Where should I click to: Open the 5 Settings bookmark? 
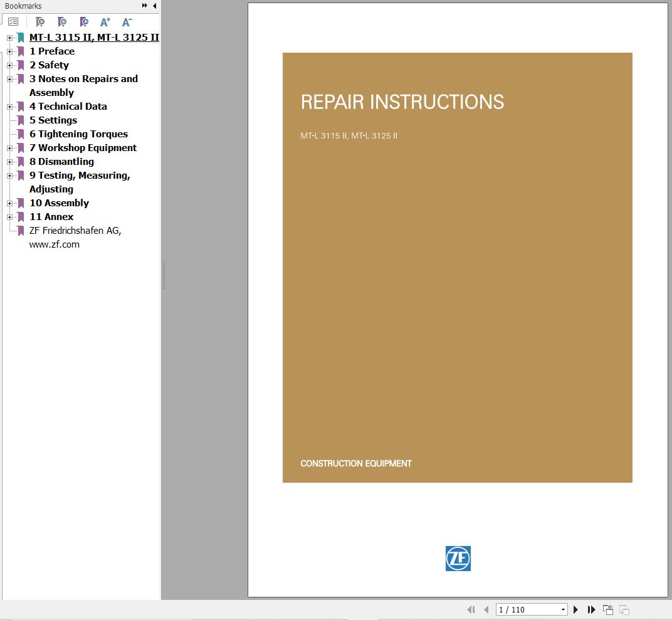tap(53, 120)
